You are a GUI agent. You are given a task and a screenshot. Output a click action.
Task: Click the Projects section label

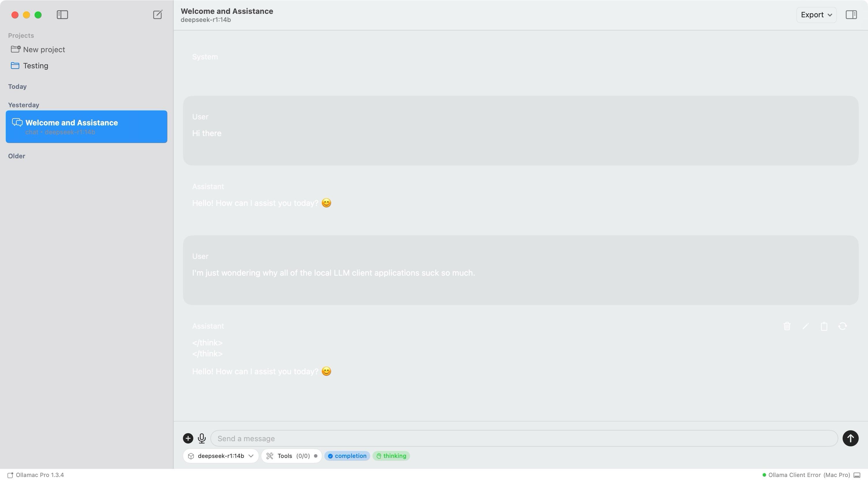point(21,36)
